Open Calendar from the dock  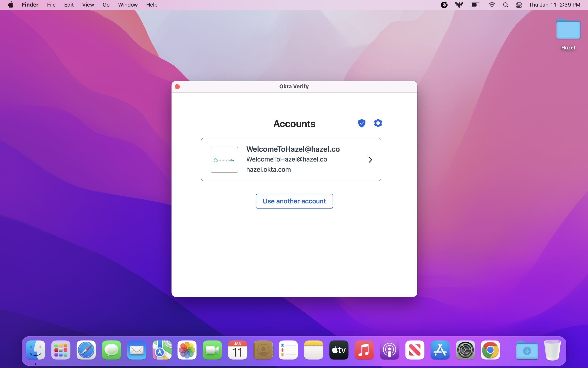(238, 350)
